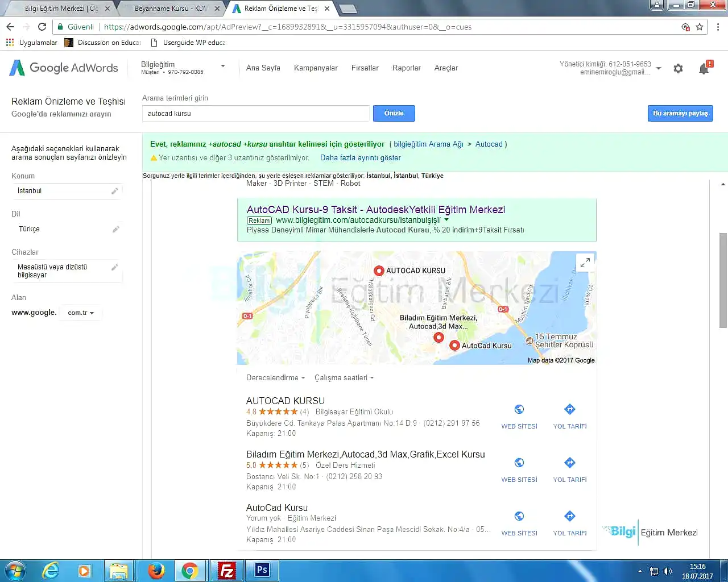Click the search terms input field
This screenshot has width=728, height=582.
(x=255, y=114)
